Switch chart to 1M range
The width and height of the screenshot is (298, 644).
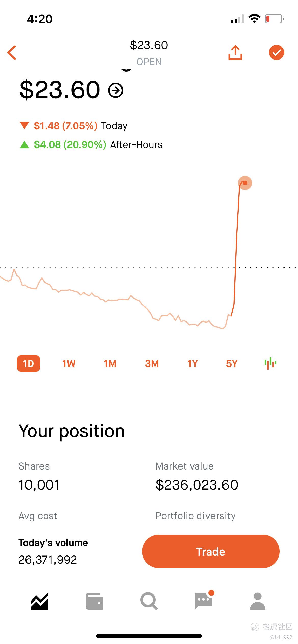click(x=110, y=364)
